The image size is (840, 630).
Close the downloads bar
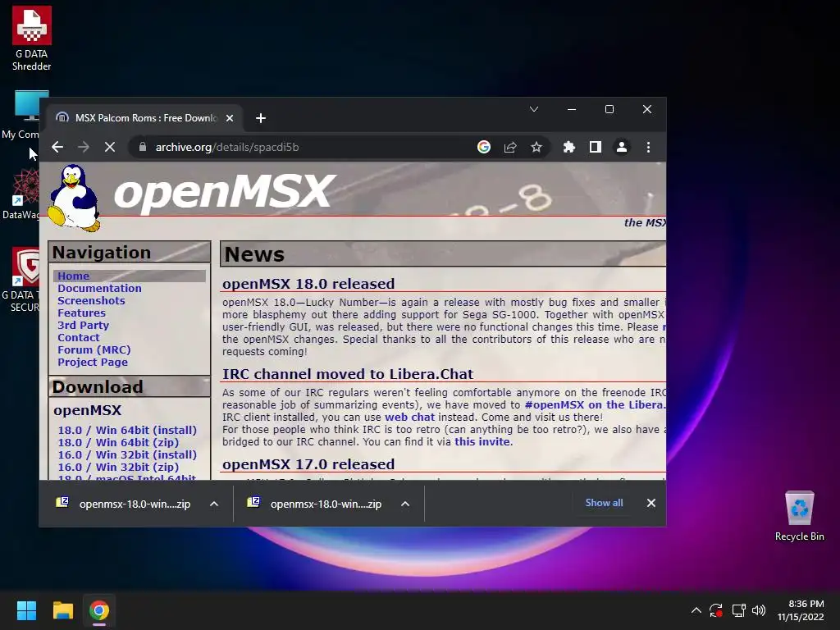(x=651, y=503)
